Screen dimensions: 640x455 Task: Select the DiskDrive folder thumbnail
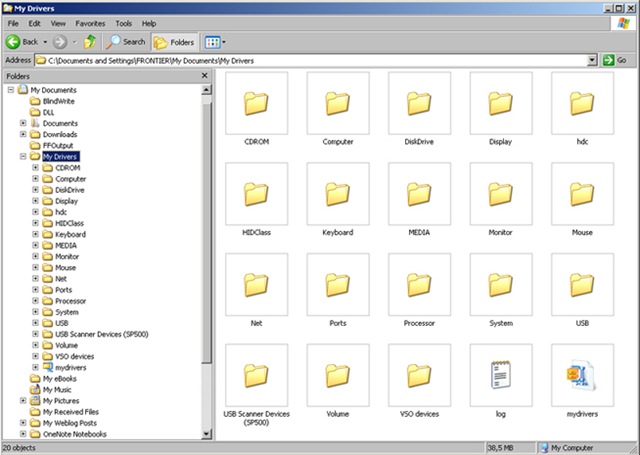click(419, 103)
